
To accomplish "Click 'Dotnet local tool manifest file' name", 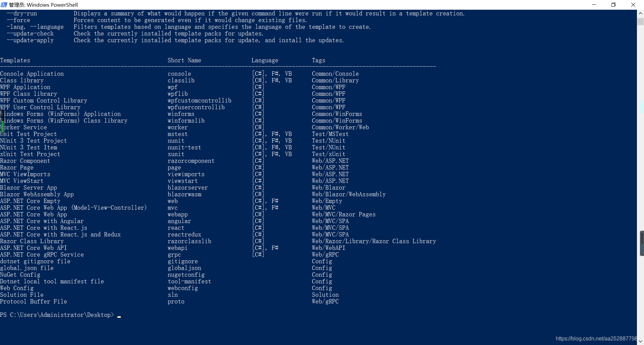I will click(52, 281).
